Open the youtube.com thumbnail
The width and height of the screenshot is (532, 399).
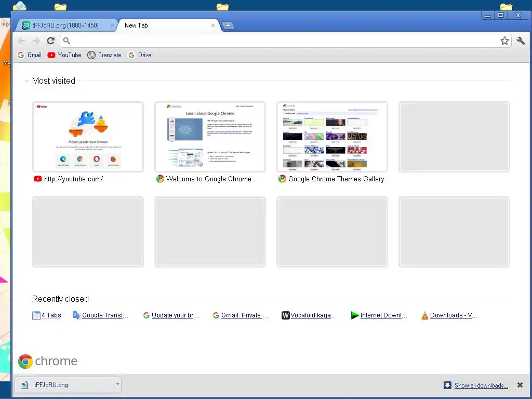pyautogui.click(x=88, y=137)
